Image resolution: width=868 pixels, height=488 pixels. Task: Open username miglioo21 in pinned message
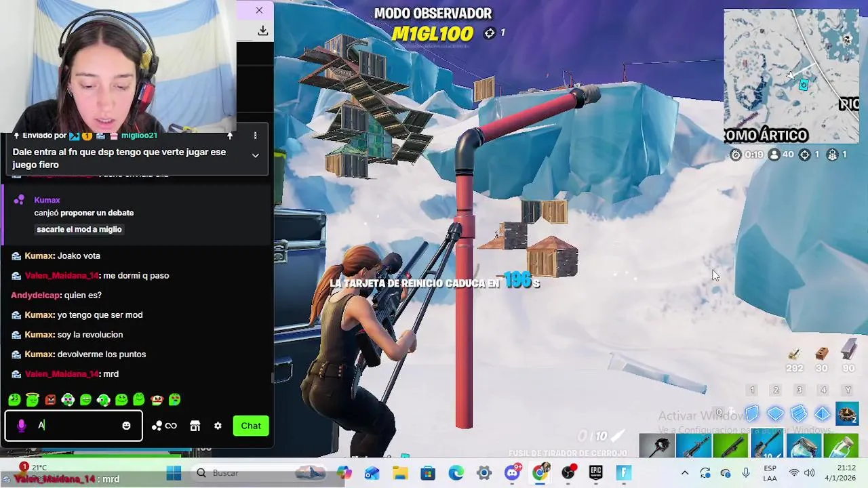[x=139, y=136]
